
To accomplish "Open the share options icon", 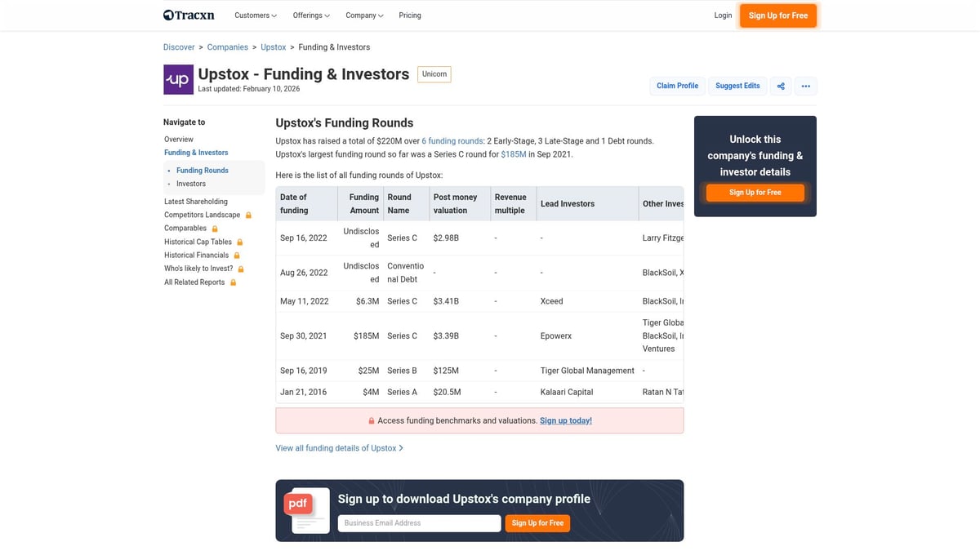I will point(780,85).
